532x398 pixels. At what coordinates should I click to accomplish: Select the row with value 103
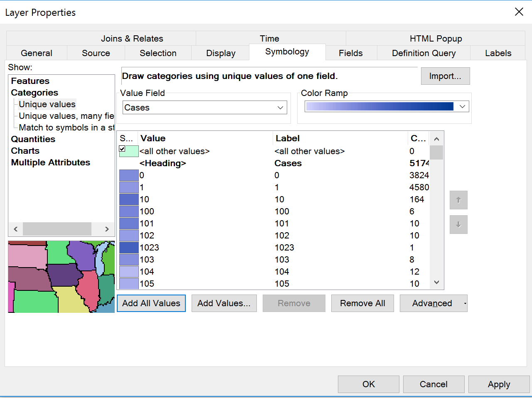[x=274, y=260]
